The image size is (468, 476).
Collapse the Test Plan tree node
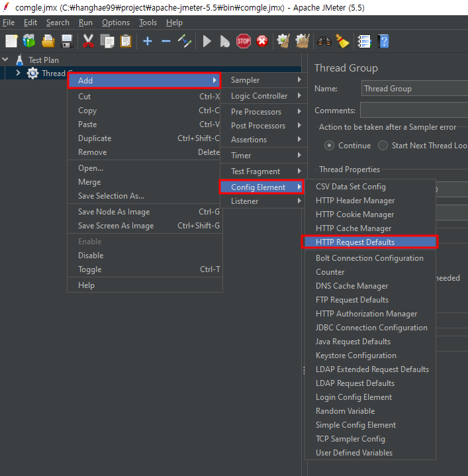(x=5, y=60)
